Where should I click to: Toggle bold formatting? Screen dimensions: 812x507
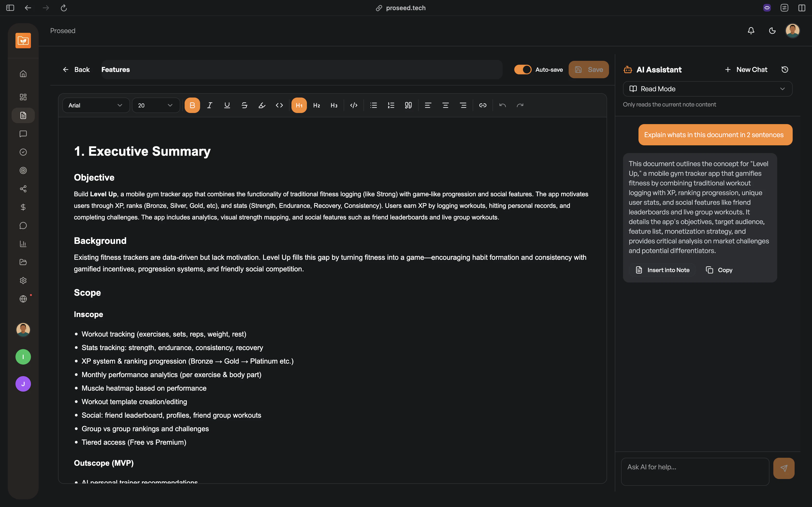tap(192, 105)
